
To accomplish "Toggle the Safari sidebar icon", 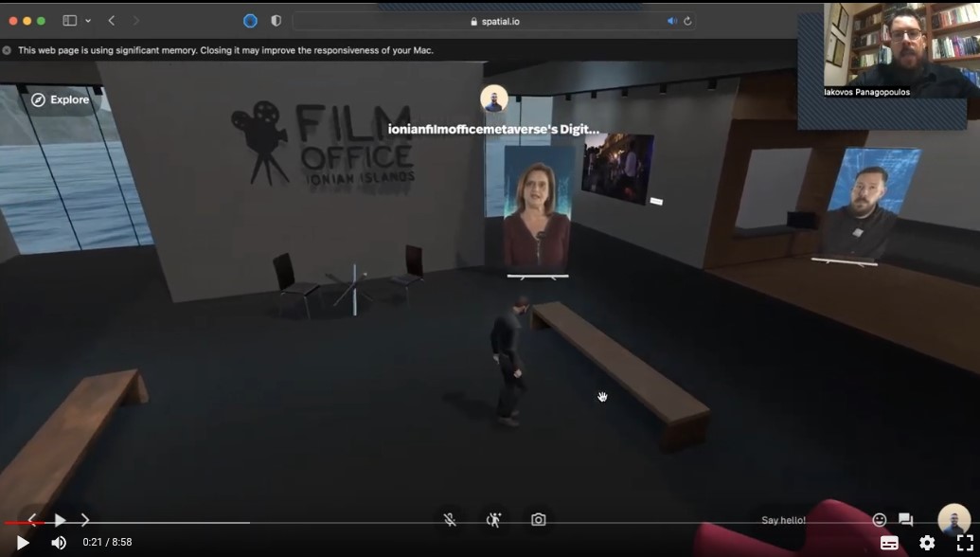I will pos(70,21).
